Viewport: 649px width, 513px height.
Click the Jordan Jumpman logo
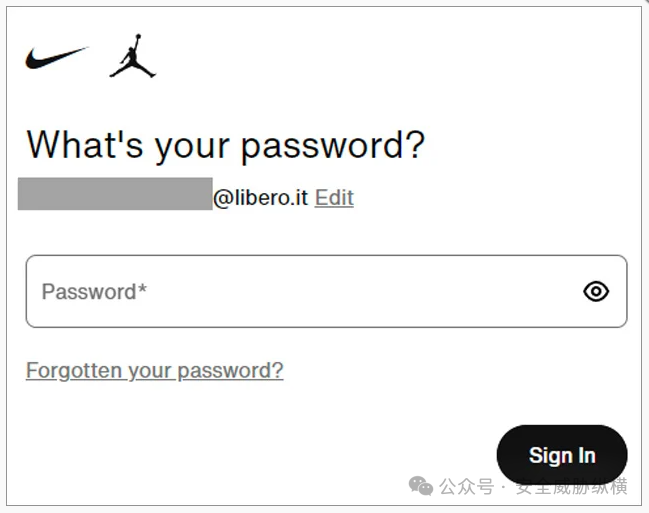132,55
